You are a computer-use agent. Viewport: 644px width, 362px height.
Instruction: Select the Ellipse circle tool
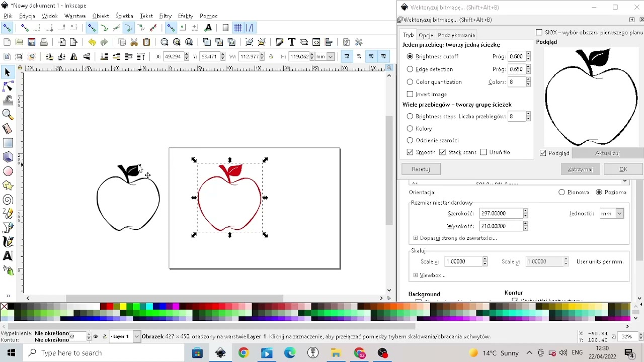tap(8, 171)
